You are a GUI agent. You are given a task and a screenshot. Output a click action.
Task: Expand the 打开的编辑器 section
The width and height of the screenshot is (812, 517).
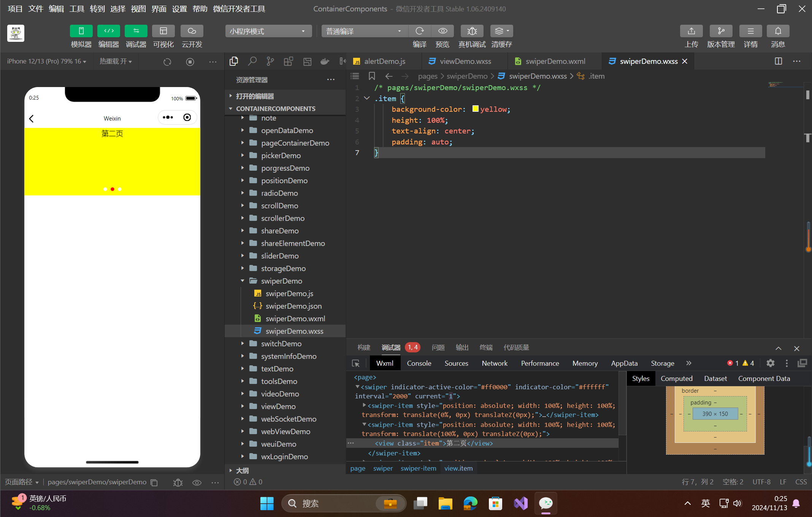pos(285,96)
